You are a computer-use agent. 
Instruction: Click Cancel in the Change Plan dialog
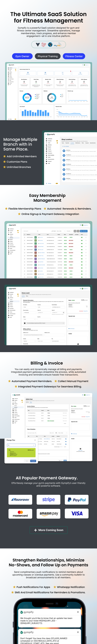27,461
